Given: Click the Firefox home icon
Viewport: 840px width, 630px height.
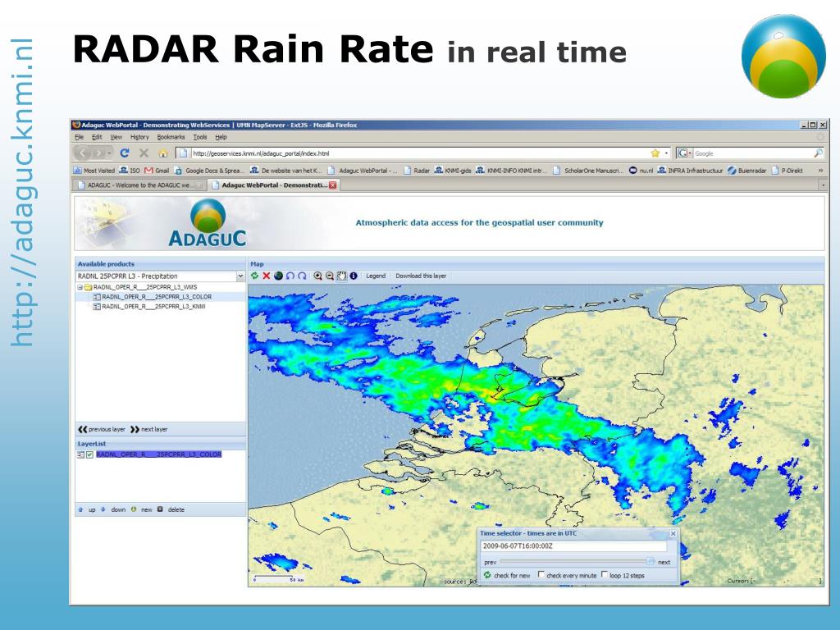Looking at the screenshot, I should pos(163,153).
